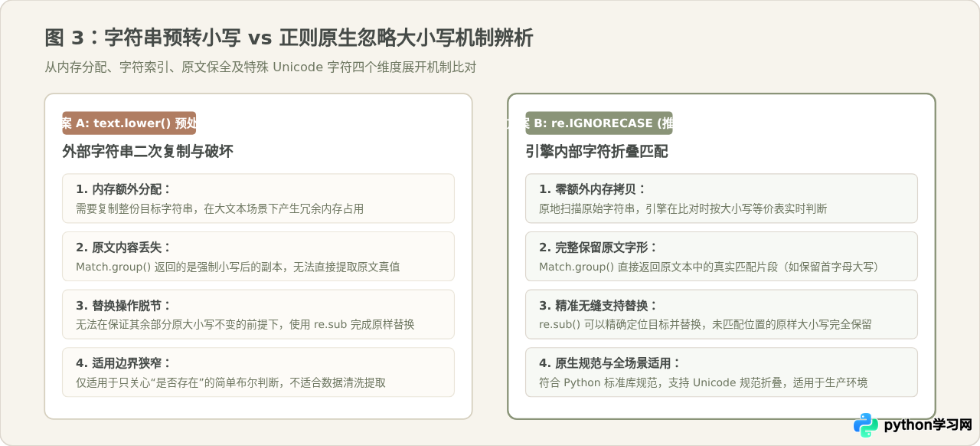Click description '符合 Python 标准库规范…'
The height and width of the screenshot is (446, 980).
pyautogui.click(x=703, y=382)
